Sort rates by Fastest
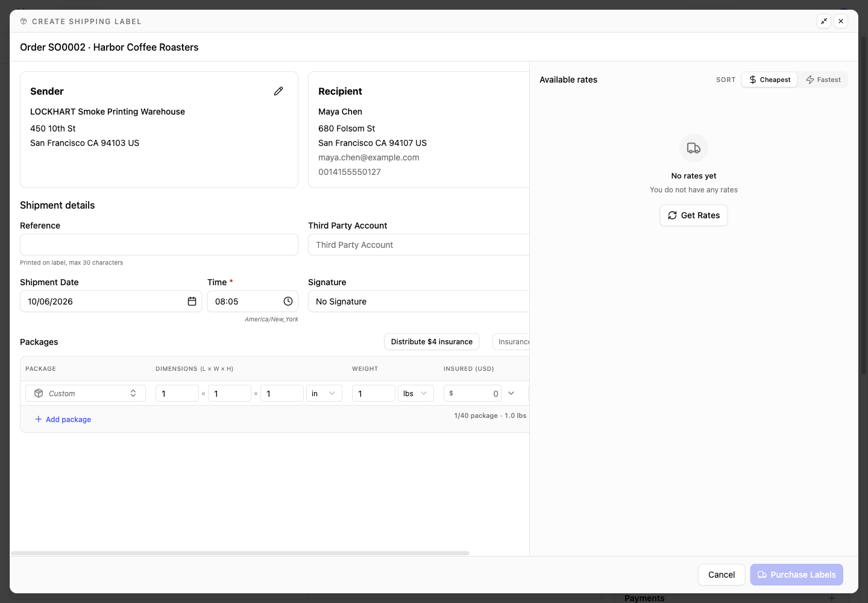Screen dimensions: 868x603 (x=823, y=80)
